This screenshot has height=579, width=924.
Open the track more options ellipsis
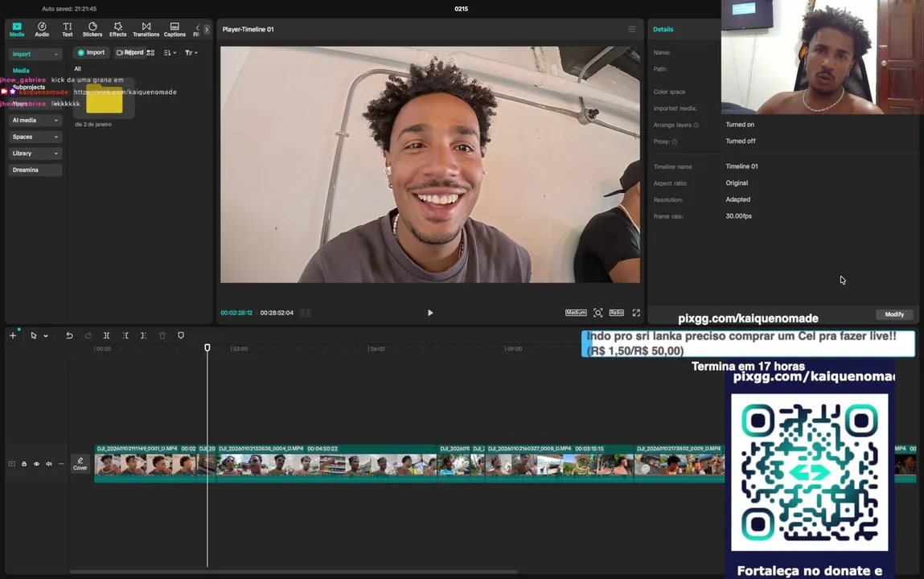tap(61, 464)
